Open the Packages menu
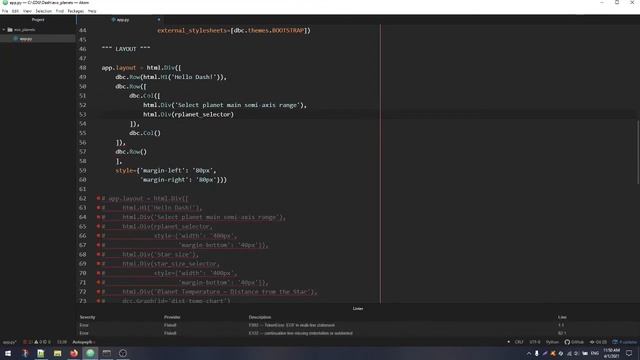Screen dimensions: 640x360 pos(76,11)
